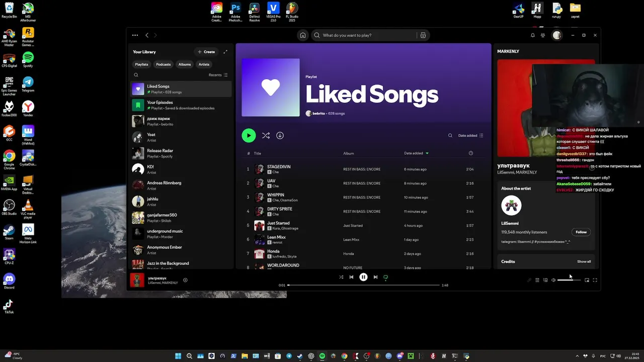Add ультразвук to Liked Songs via plus icon
The image size is (644, 362).
(185, 280)
